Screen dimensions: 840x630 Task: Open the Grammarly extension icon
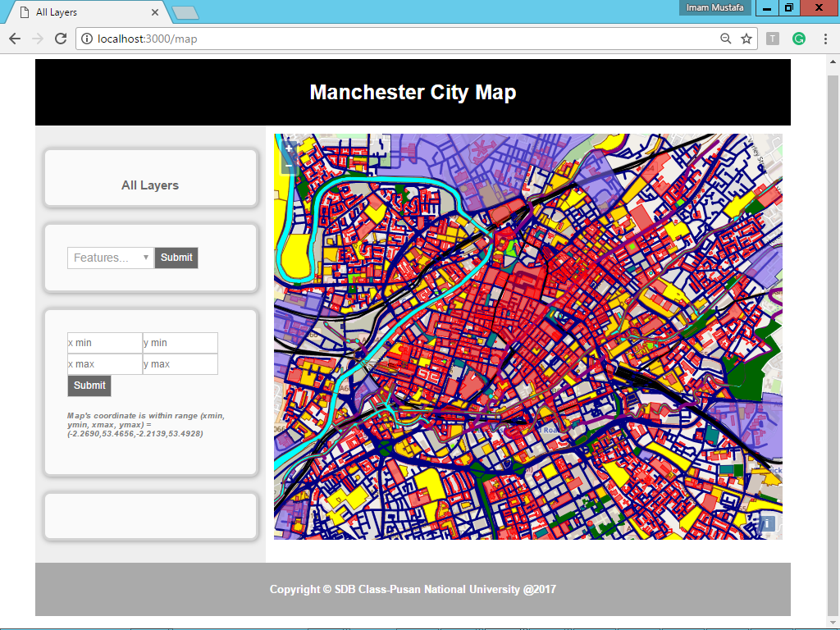click(x=799, y=39)
